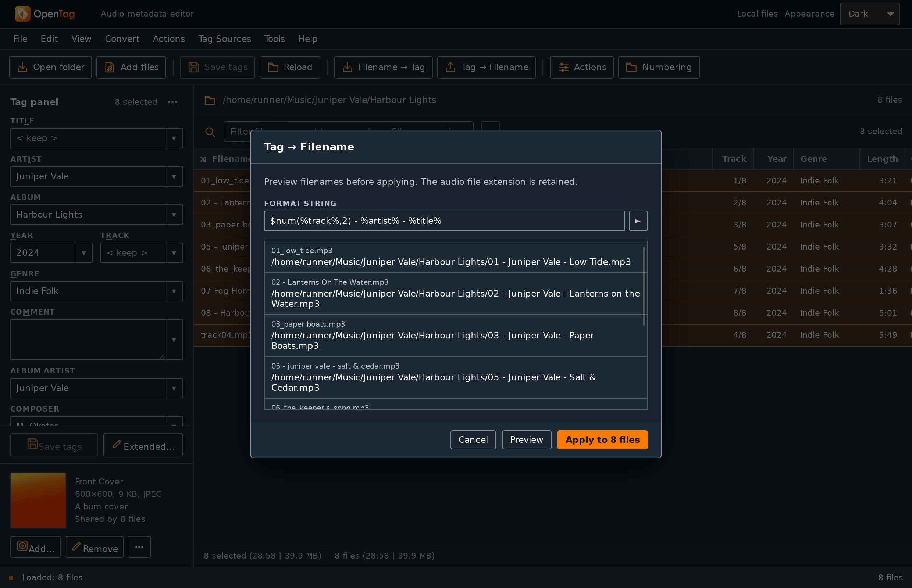Click the front cover thumbnail
This screenshot has height=588, width=912.
tap(38, 501)
